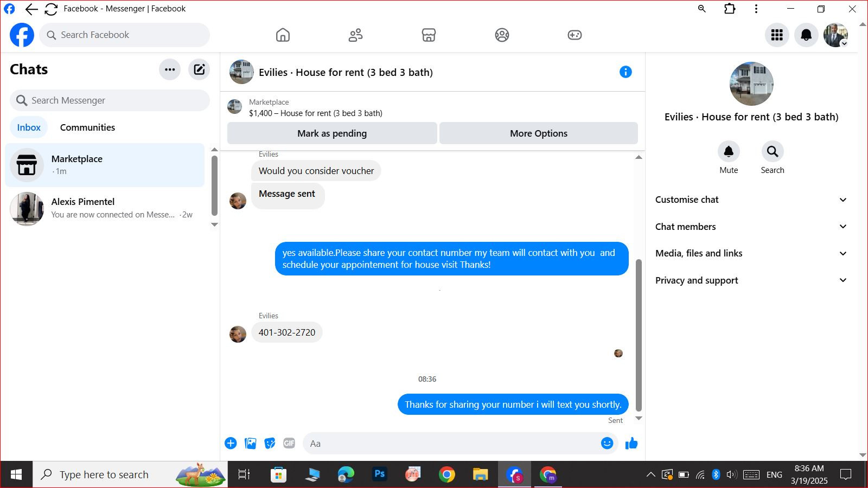Show hidden system tray icons

click(x=650, y=475)
